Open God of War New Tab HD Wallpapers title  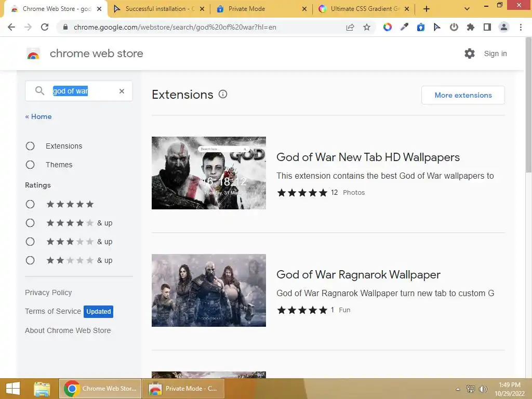point(368,157)
